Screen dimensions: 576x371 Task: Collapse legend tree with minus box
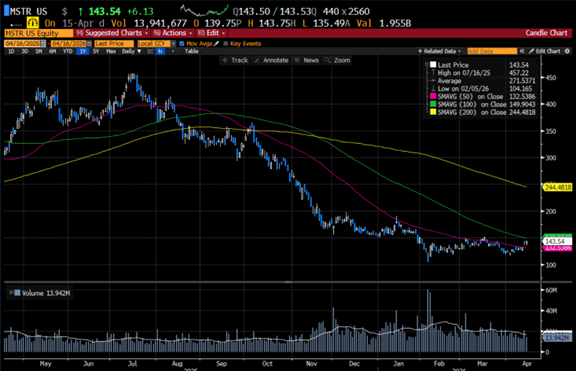coord(427,65)
